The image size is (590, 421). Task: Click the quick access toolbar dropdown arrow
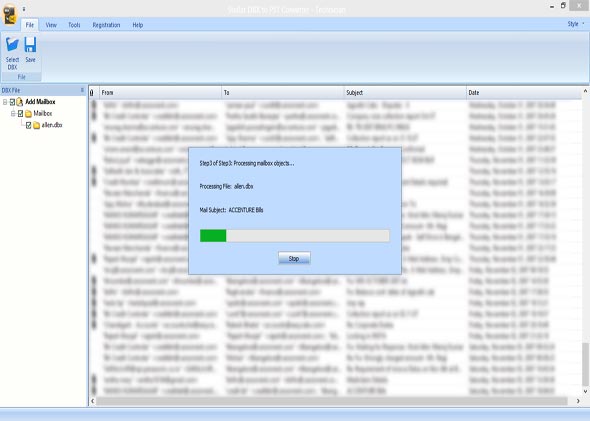tap(24, 9)
